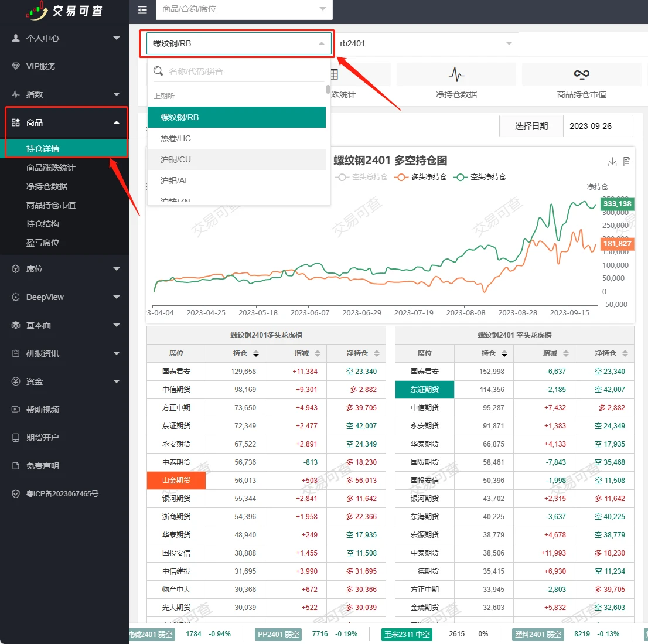Click the 选择日期 button

[x=531, y=126]
